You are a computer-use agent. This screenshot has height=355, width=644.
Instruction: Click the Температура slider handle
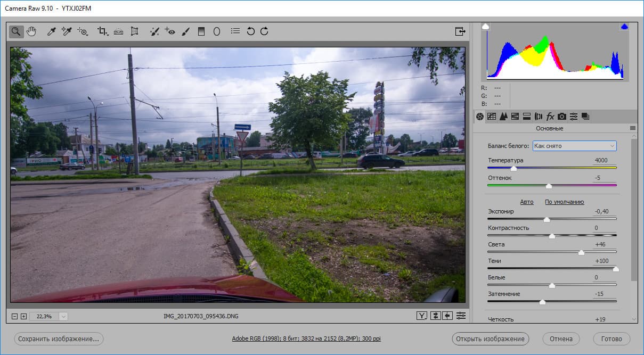pos(513,168)
